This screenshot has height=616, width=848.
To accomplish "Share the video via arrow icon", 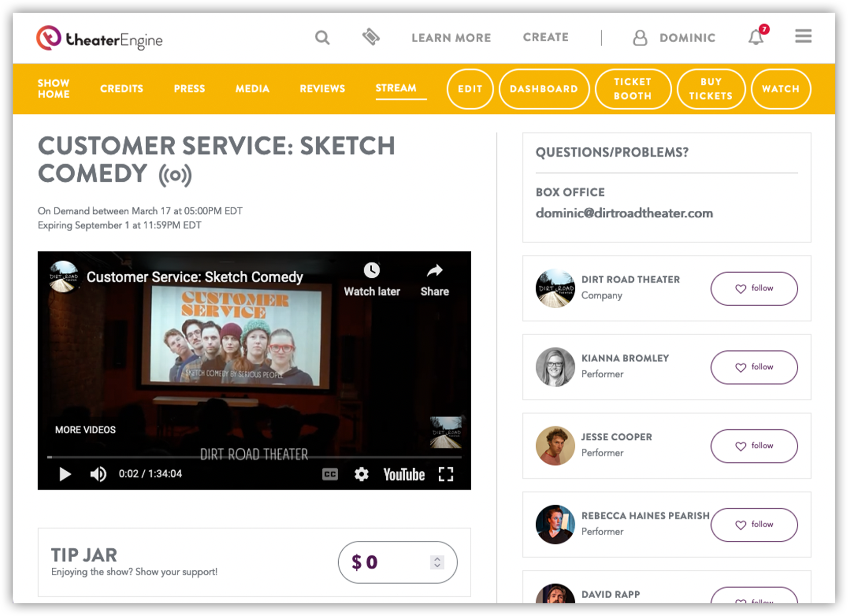I will click(x=434, y=271).
